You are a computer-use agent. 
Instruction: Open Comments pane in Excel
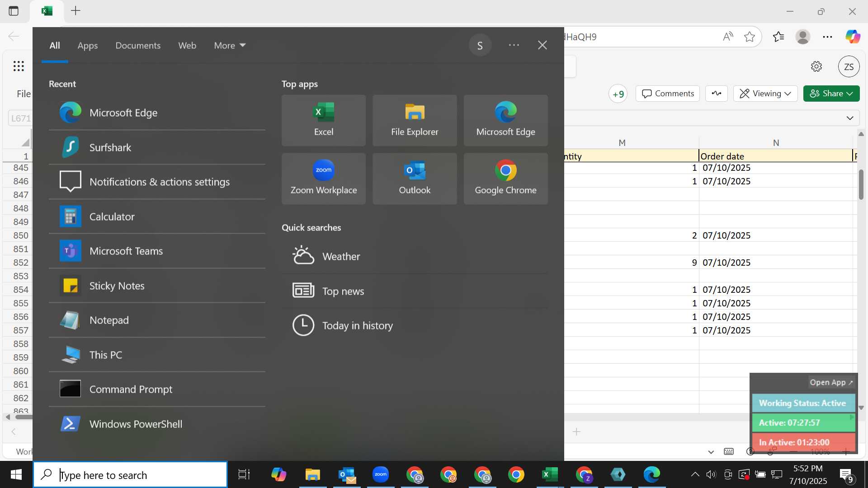click(x=668, y=94)
